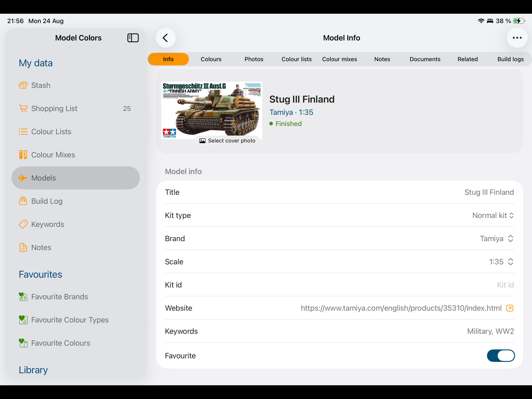Open the Related tab

point(468,59)
